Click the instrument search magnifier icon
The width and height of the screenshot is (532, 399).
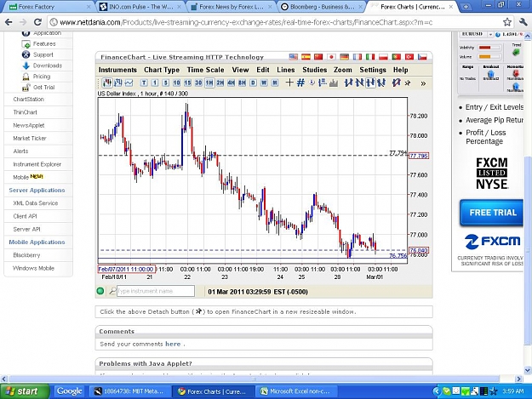[x=112, y=291]
